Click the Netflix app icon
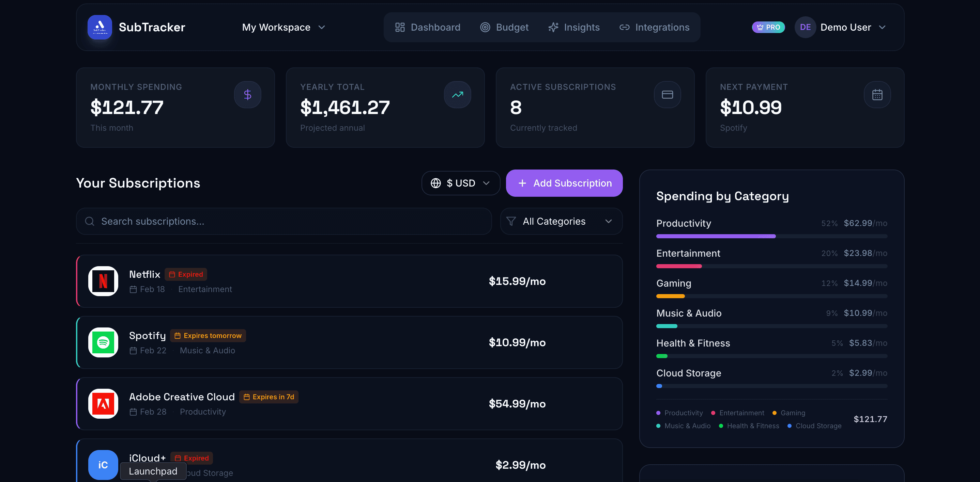 tap(103, 281)
